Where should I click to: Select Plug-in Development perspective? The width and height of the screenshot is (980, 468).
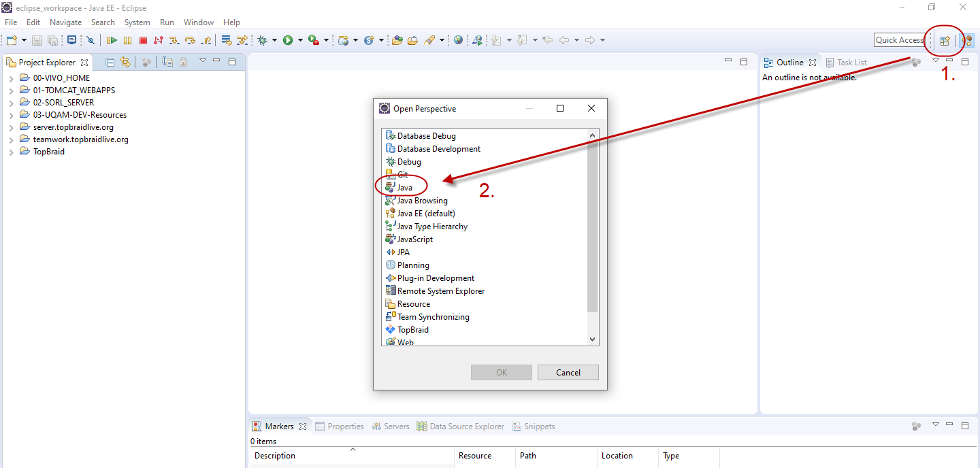click(430, 278)
